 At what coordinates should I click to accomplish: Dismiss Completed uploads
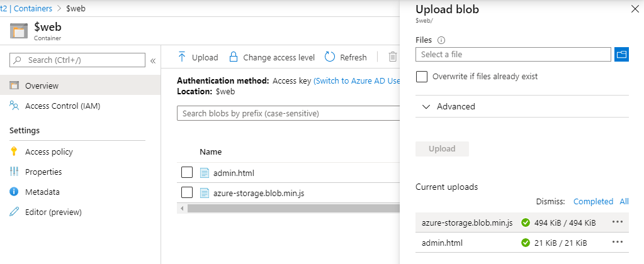point(593,201)
